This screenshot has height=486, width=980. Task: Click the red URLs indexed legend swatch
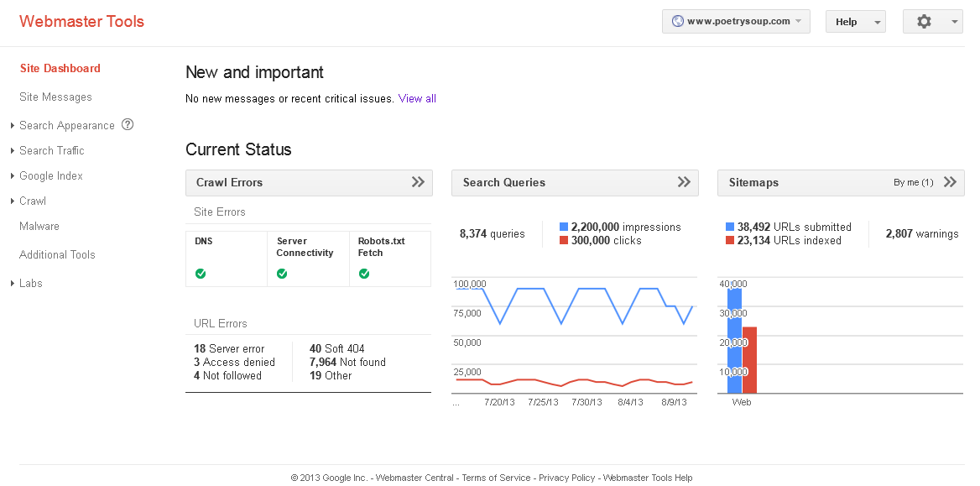pos(730,240)
